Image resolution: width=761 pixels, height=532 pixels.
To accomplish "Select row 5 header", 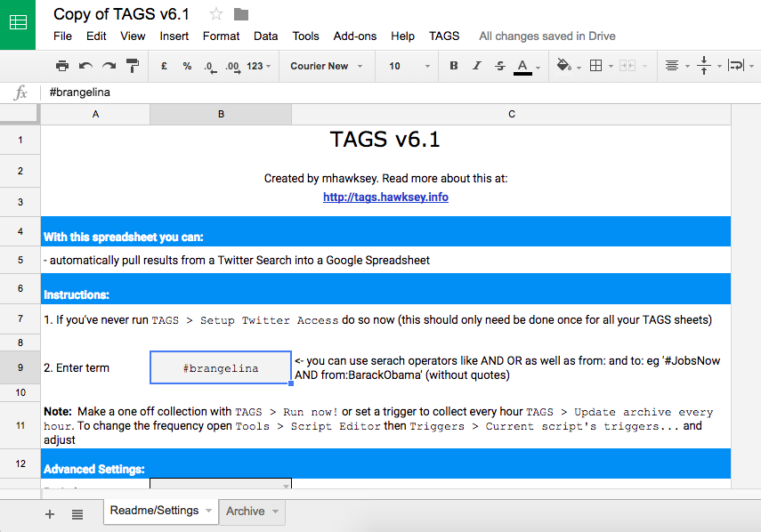I will point(20,261).
